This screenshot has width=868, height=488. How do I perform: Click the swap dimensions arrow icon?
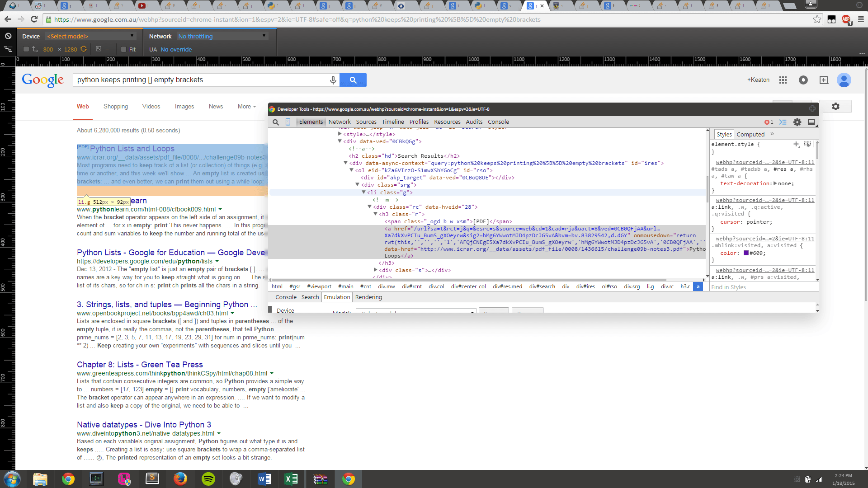coord(35,49)
